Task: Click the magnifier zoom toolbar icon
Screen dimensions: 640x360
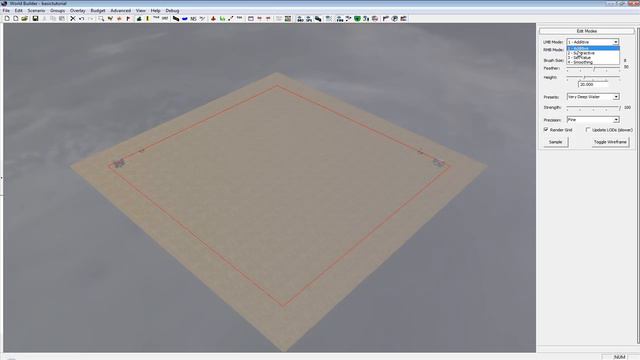Action: click(x=101, y=19)
